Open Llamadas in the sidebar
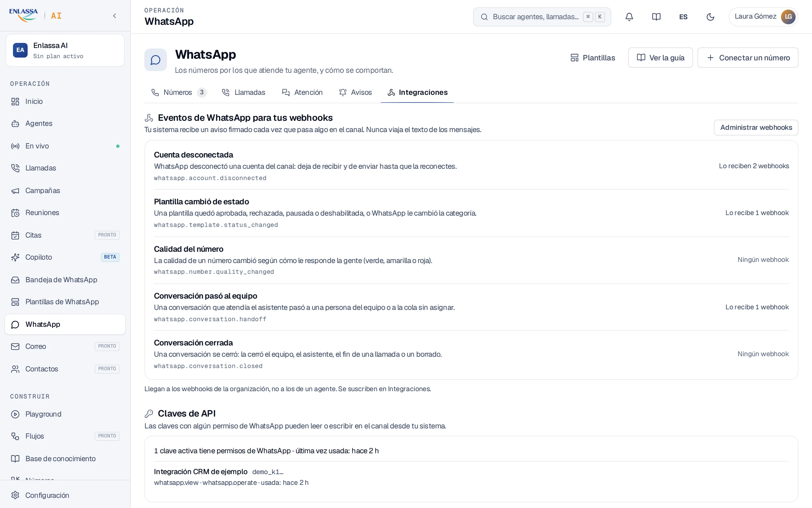Screen dimensions: 812x508 pos(65,168)
